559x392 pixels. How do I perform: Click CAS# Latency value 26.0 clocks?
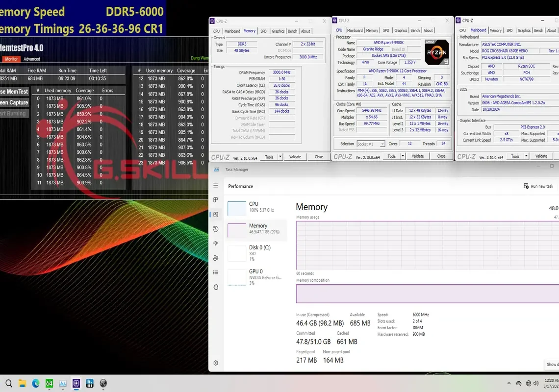(x=281, y=86)
